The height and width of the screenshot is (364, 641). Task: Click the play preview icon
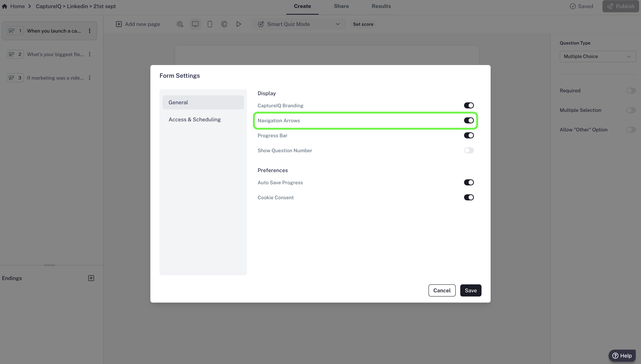[239, 24]
